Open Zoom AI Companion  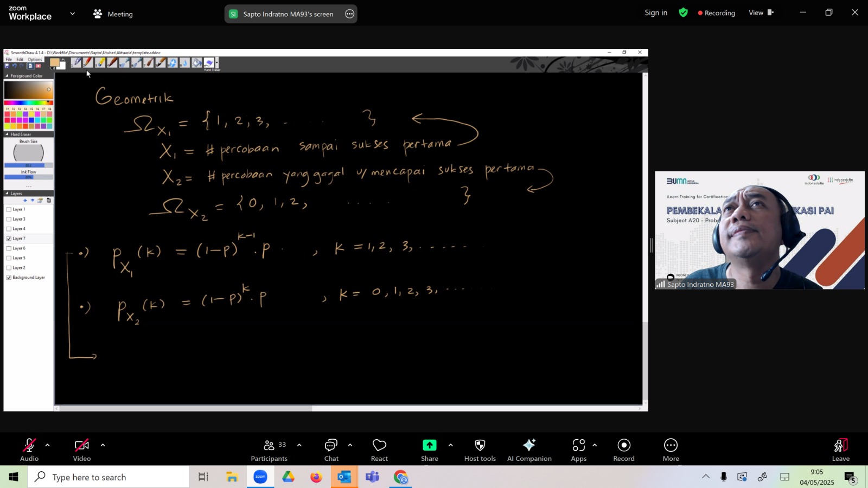point(529,450)
